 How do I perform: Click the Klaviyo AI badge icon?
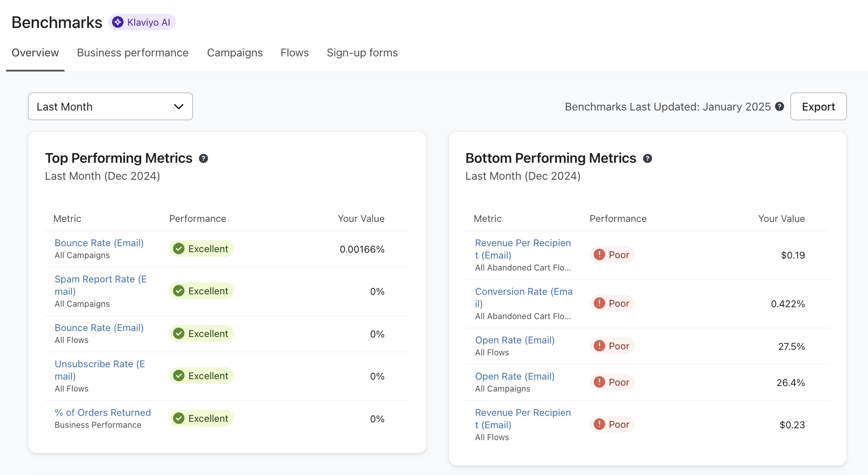(x=118, y=22)
